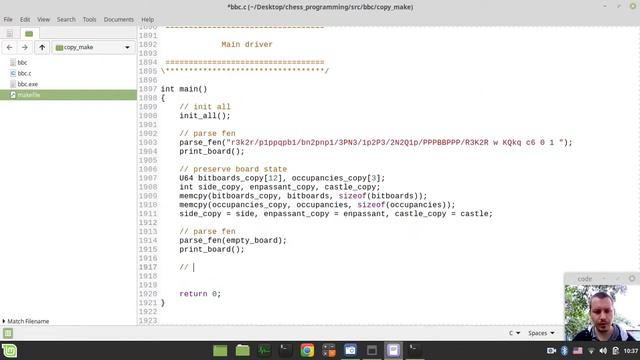This screenshot has width=640, height=360.
Task: Open the Files manager from the taskbar
Action: tap(242, 351)
